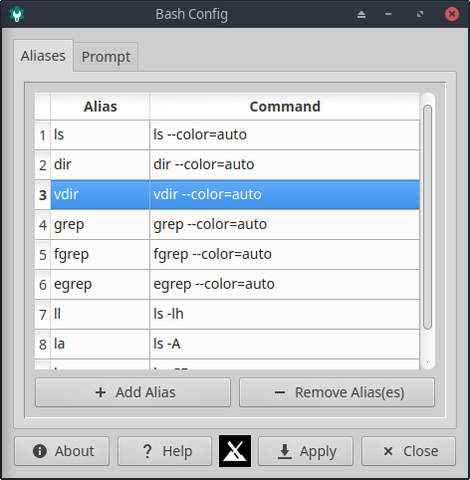Open the About dialog
The height and width of the screenshot is (480, 470).
point(62,451)
